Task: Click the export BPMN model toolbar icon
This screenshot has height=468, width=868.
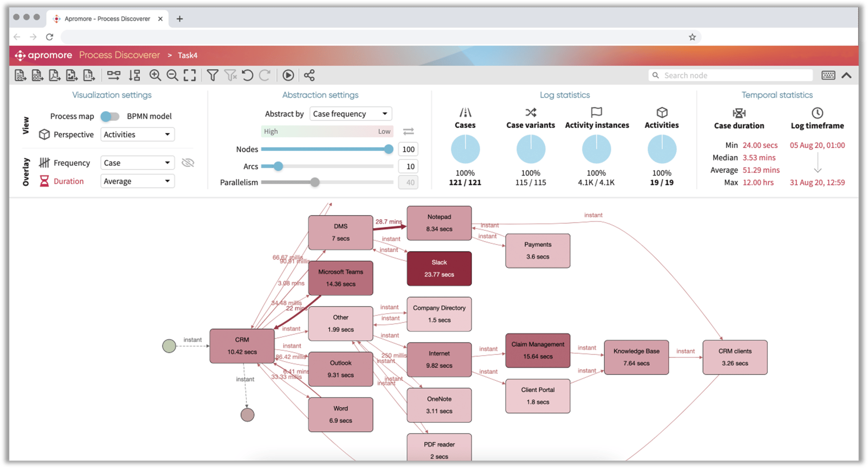Action: click(37, 76)
